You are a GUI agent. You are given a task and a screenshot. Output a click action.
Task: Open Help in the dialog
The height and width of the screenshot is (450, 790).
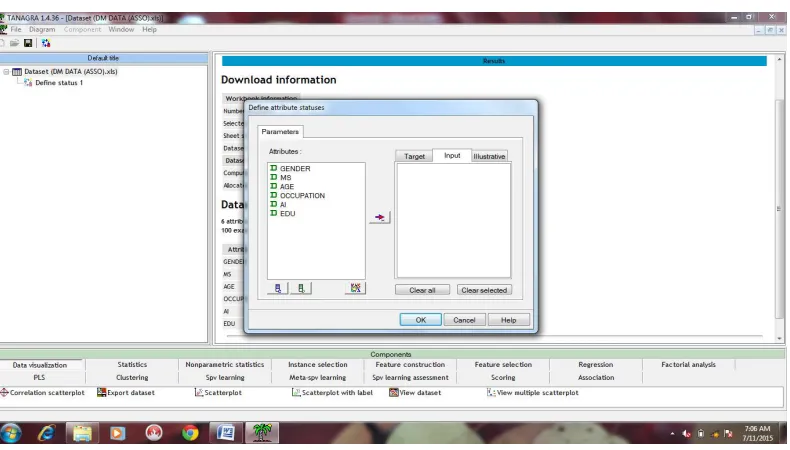coord(508,320)
